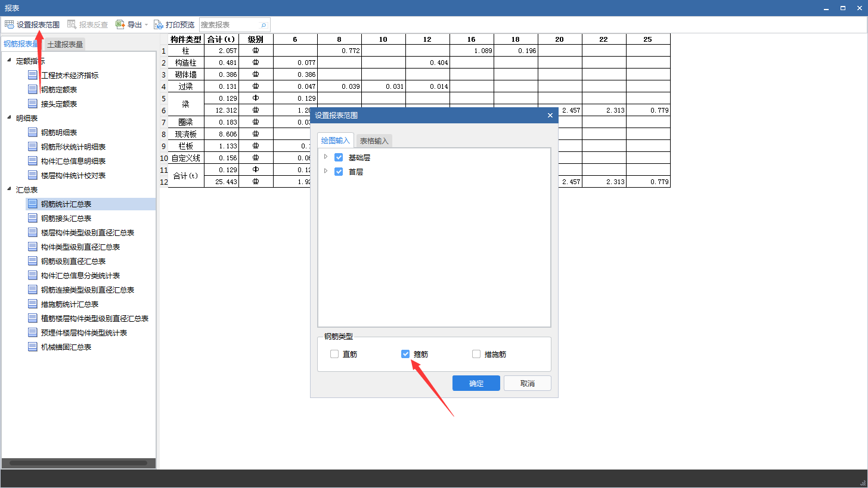Click the 1.089 value under column 16
This screenshot has width=868, height=488.
472,51
